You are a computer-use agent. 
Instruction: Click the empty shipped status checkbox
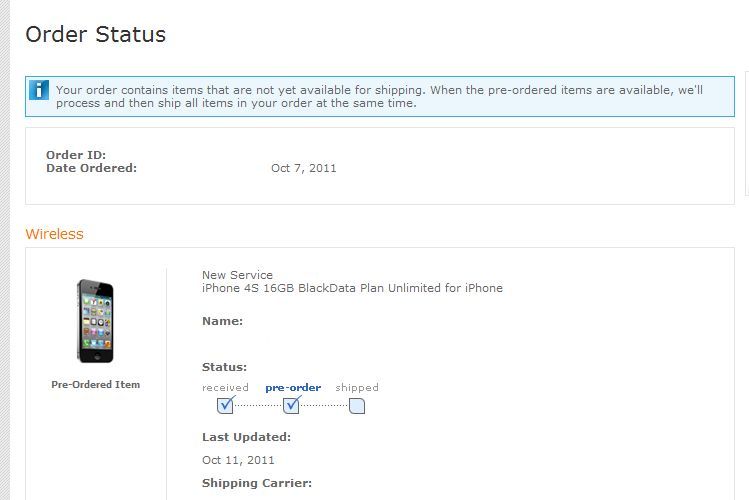tap(357, 406)
